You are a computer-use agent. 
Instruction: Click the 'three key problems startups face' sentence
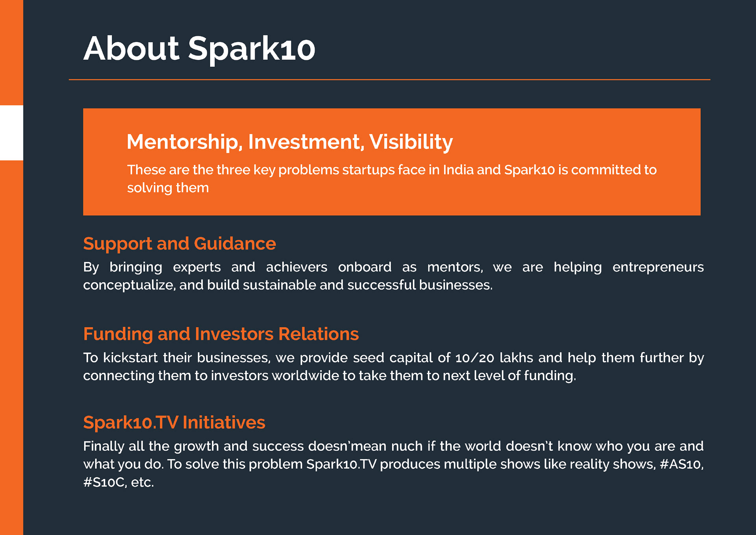click(391, 170)
